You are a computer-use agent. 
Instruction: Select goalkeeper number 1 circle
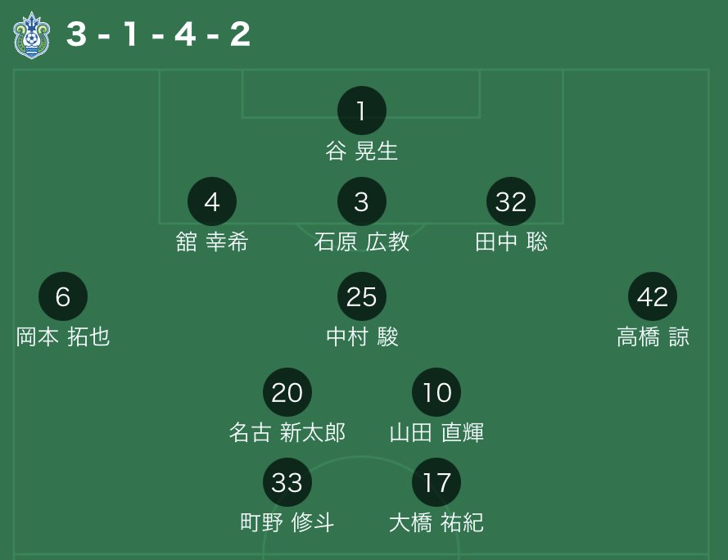point(362,111)
